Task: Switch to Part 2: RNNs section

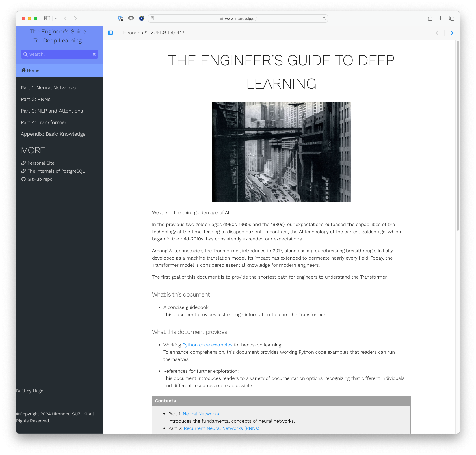Action: coord(36,99)
